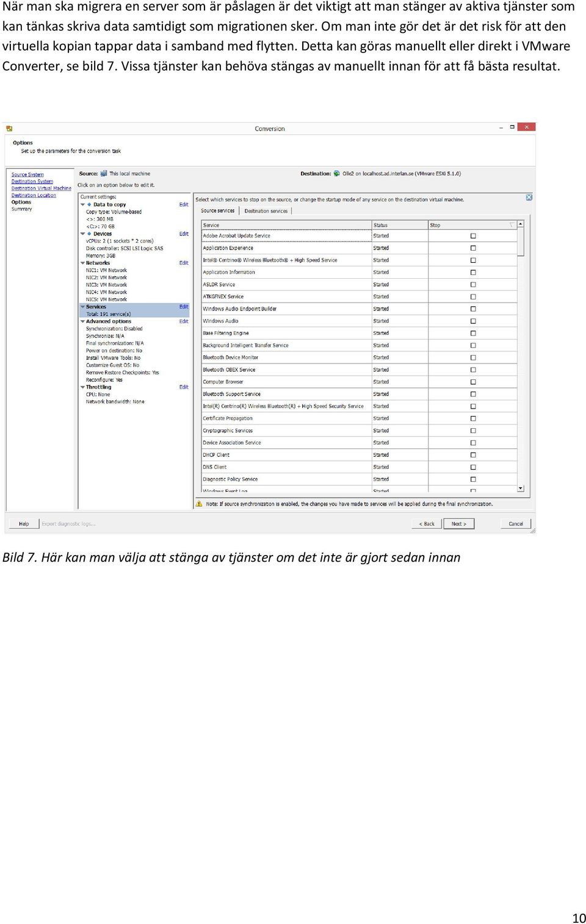
Task: Check Stop for Bluetooth Support Service
Action: click(473, 395)
